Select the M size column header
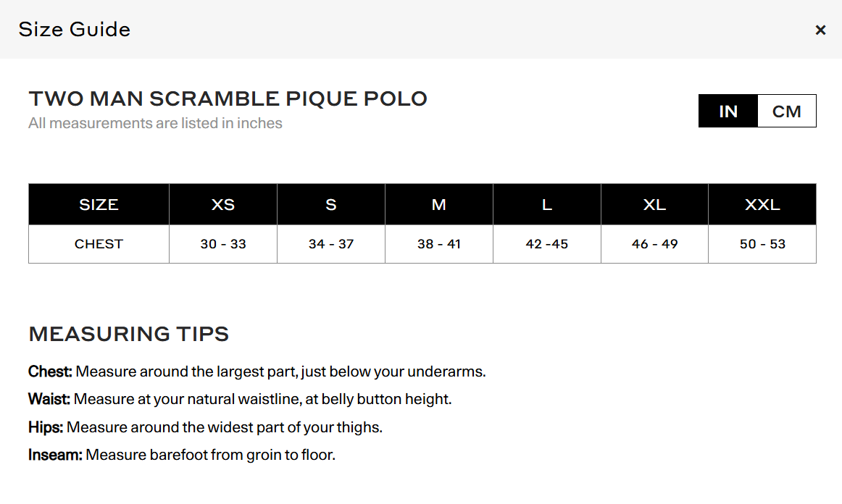Viewport: 842px width, 504px height. (x=439, y=205)
